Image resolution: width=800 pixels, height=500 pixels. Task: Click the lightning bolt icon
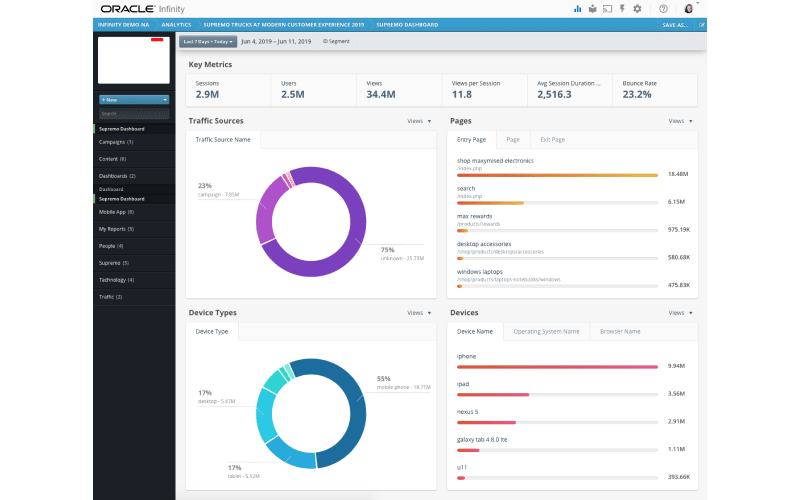tap(622, 8)
